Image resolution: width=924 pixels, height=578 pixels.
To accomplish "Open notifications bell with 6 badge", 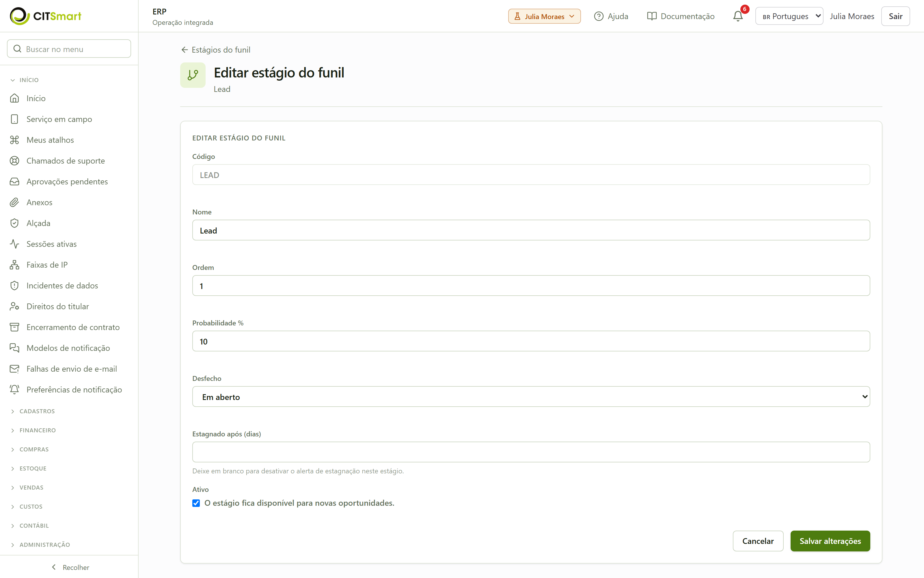I will (738, 16).
